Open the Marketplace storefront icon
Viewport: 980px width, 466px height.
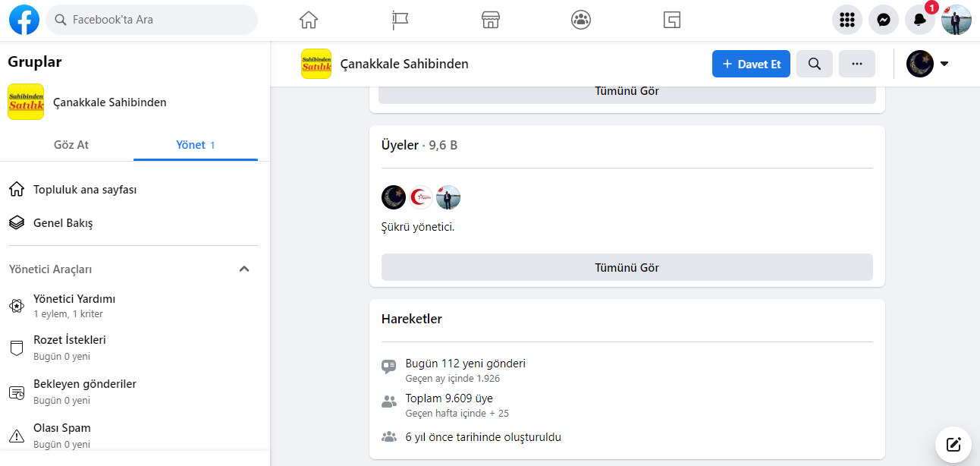pyautogui.click(x=490, y=20)
